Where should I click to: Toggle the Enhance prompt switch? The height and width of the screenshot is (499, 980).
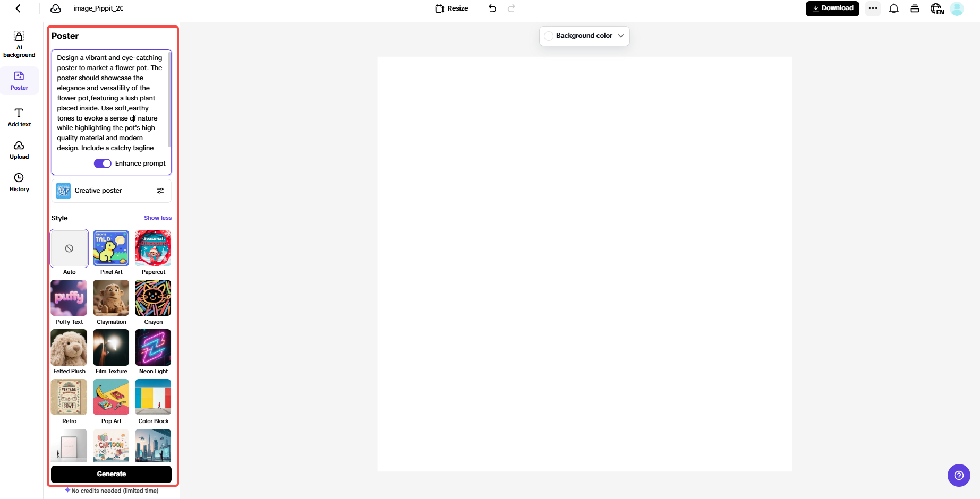click(103, 164)
